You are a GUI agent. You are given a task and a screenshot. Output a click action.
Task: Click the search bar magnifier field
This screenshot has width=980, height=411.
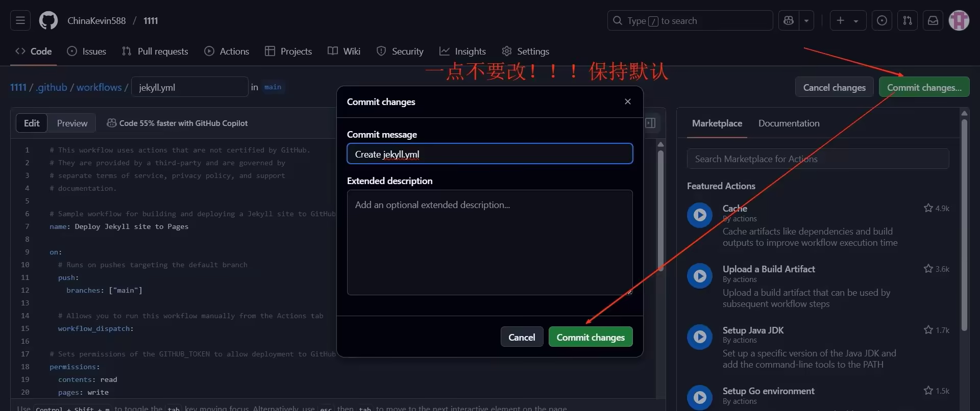coord(690,20)
